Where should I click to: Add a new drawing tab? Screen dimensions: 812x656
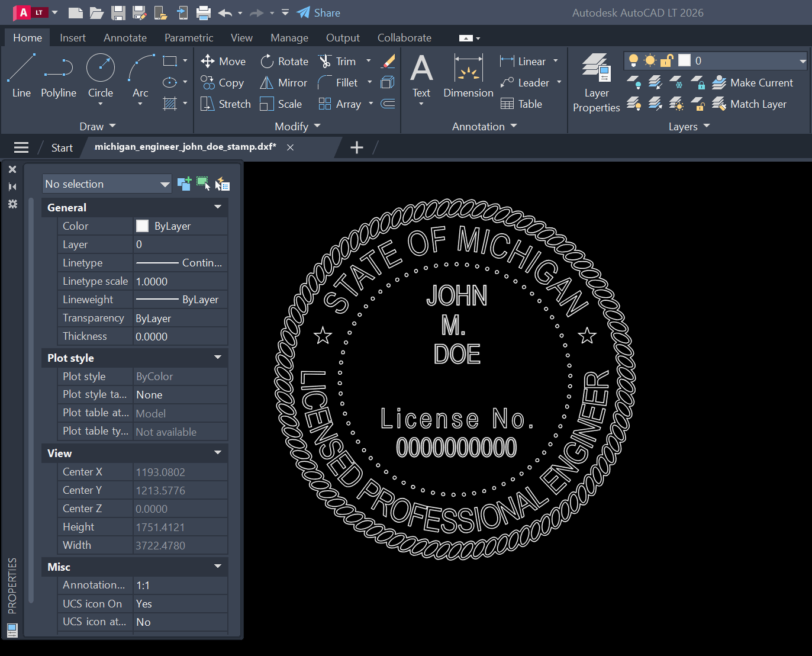coord(356,147)
